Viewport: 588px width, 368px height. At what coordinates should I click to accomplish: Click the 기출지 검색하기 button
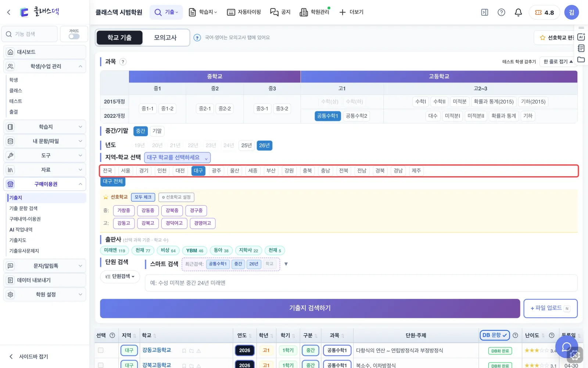click(x=310, y=308)
